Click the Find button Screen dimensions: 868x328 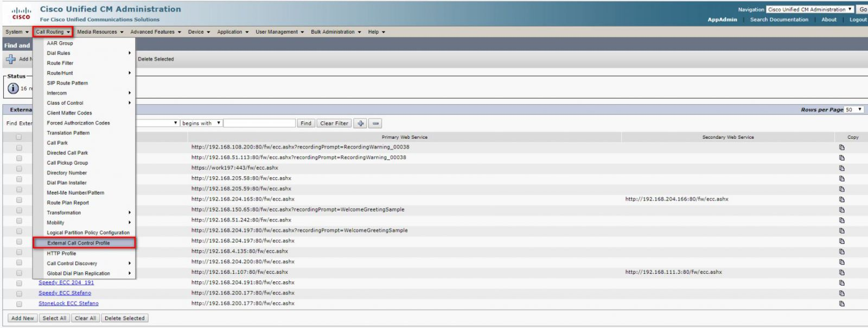pos(306,124)
